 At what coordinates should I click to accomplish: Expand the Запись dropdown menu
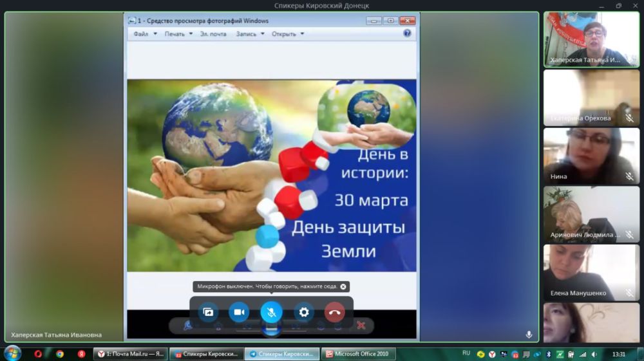click(250, 34)
